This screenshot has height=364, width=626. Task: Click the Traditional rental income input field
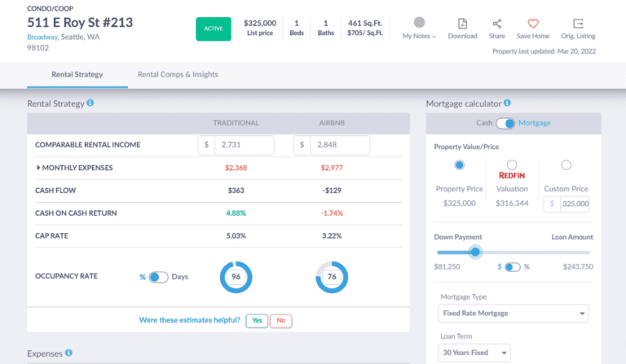coord(243,145)
